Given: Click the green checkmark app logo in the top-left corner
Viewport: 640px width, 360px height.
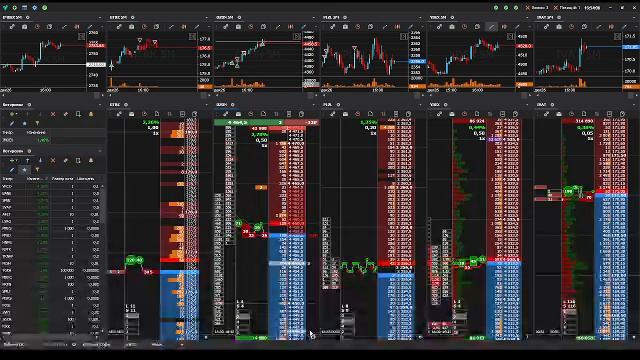Looking at the screenshot, I should click(5, 7).
